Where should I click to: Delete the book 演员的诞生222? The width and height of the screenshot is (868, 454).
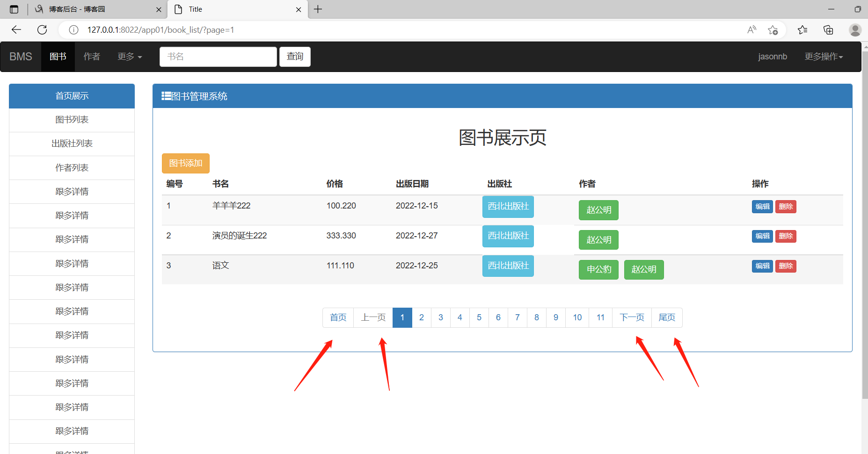786,236
